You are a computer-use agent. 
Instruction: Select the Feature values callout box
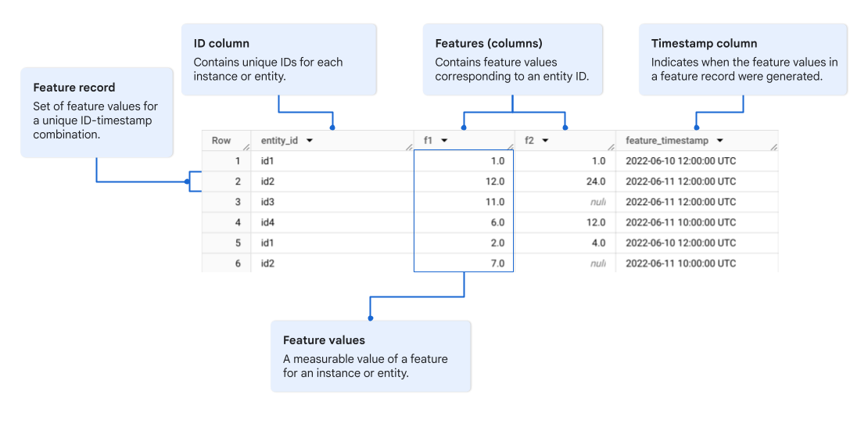371,356
